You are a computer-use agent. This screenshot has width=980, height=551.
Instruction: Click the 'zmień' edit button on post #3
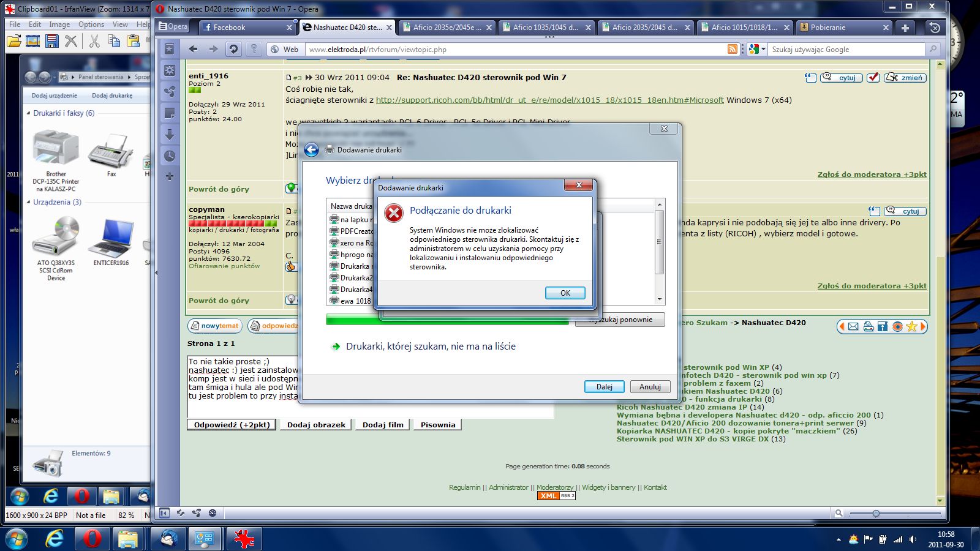click(x=905, y=78)
